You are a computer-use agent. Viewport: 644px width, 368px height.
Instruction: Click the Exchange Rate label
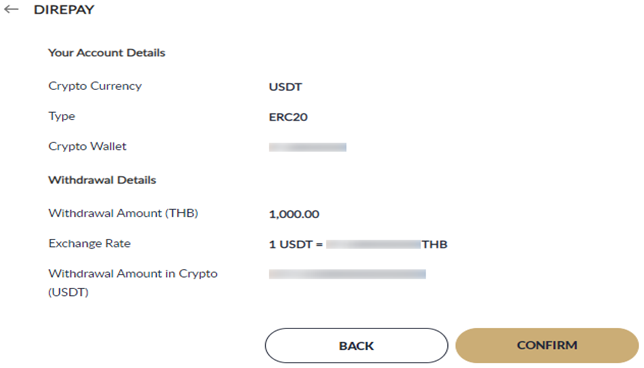click(x=90, y=244)
